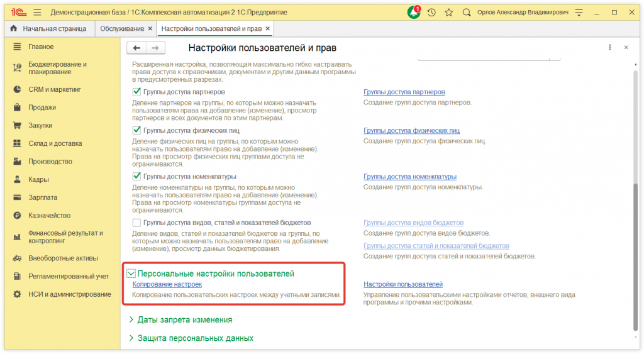The image size is (644, 354).
Task: Open the three-dot form options menu
Action: [610, 48]
